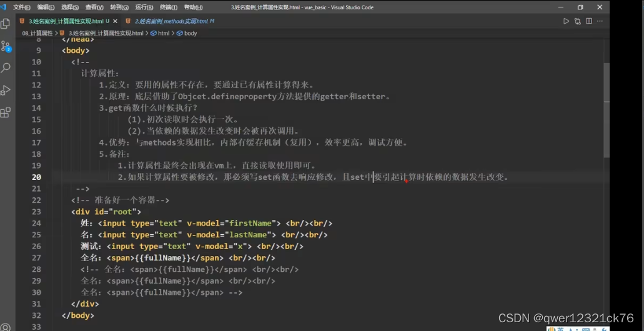The image size is (644, 331).
Task: Open the More Actions ellipsis in editor toolbar
Action: (600, 21)
